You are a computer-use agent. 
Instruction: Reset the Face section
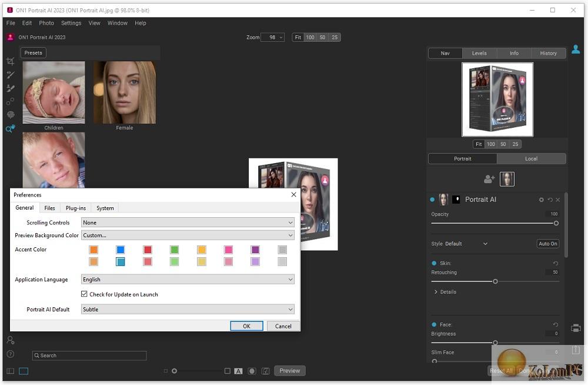[x=556, y=324]
